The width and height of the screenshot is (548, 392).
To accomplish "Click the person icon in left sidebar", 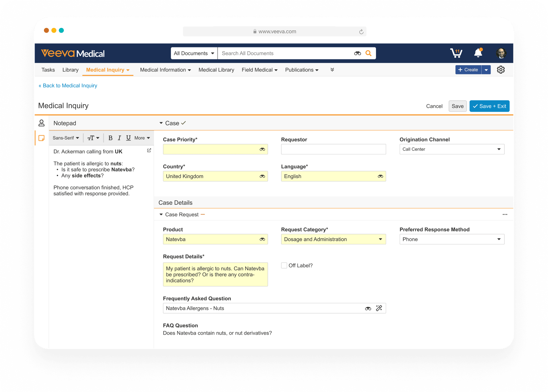I will click(41, 123).
